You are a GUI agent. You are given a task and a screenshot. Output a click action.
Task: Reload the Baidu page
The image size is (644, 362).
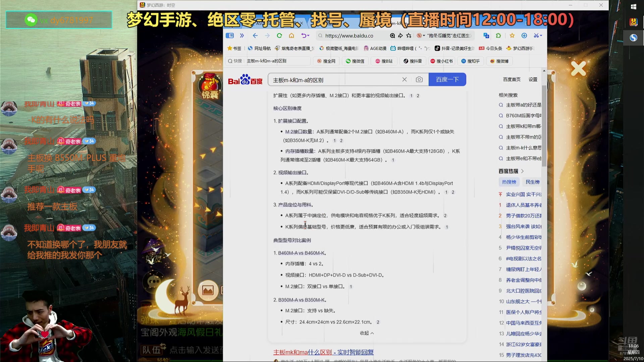click(279, 36)
